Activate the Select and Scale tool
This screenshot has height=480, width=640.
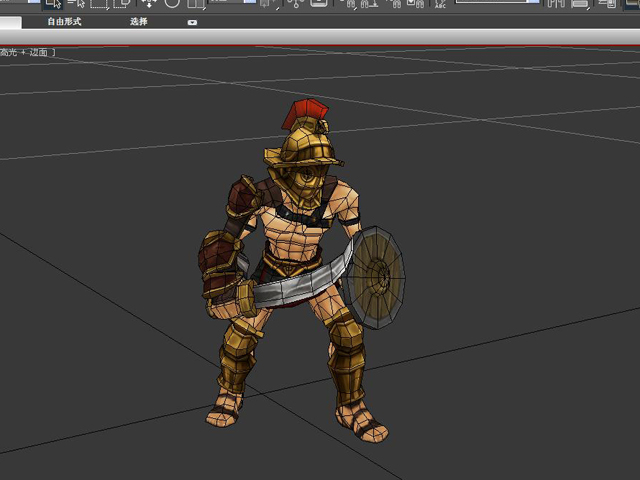[x=196, y=4]
